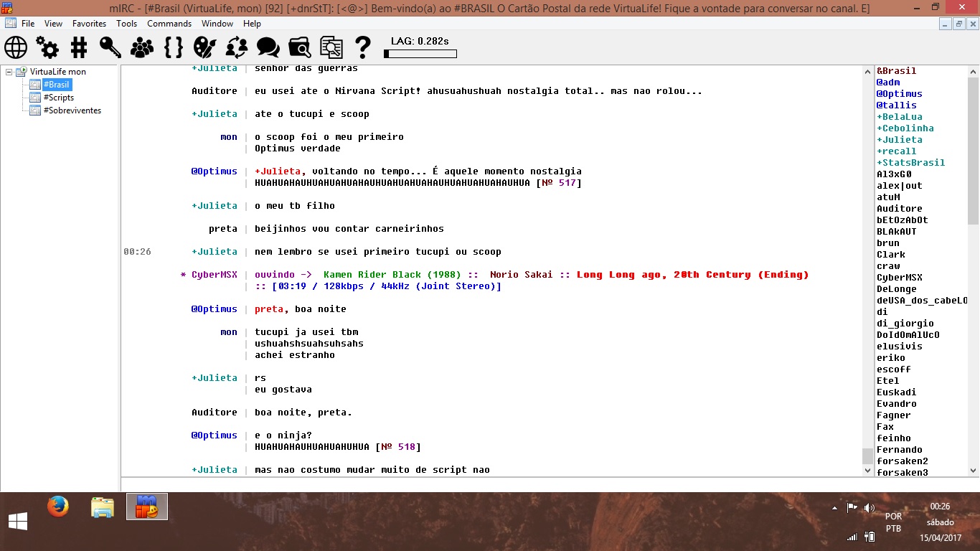This screenshot has height=551, width=980.
Task: Select VirtuaLife mon server in tree
Action: pyautogui.click(x=57, y=72)
